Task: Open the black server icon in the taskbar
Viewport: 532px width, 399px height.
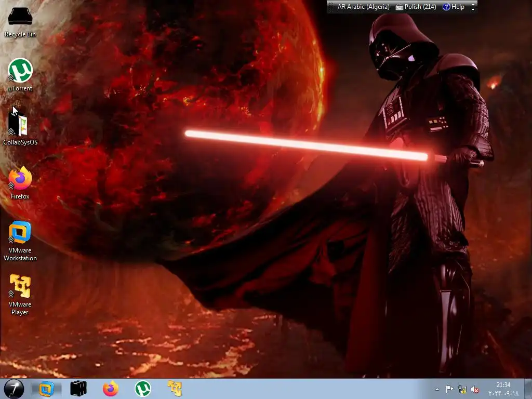Action: coord(78,389)
